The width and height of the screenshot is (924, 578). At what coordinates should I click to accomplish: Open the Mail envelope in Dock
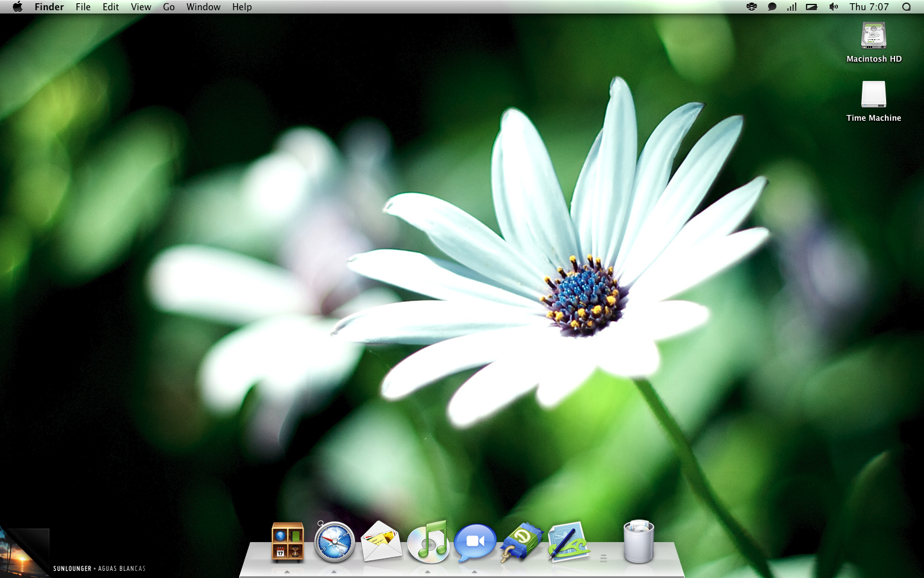tap(381, 541)
